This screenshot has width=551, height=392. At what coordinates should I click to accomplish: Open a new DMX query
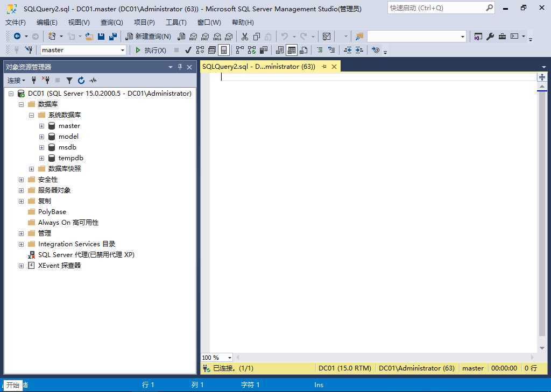(x=205, y=36)
